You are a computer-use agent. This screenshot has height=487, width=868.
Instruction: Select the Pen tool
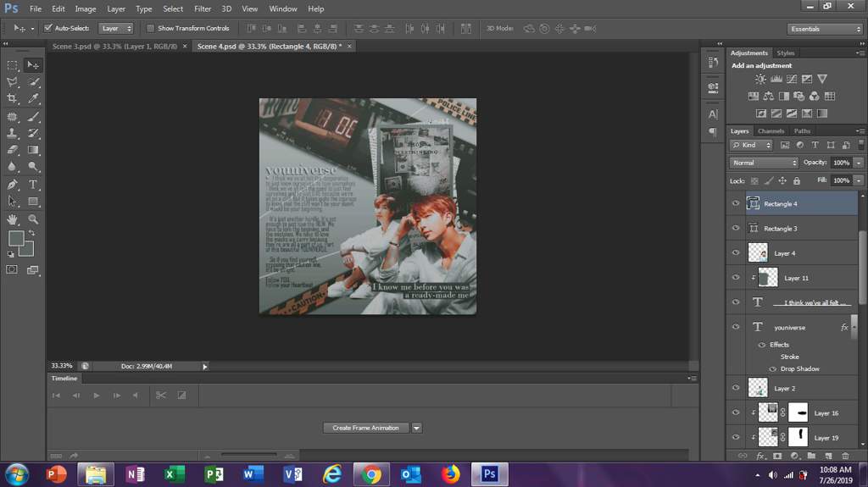coord(12,185)
